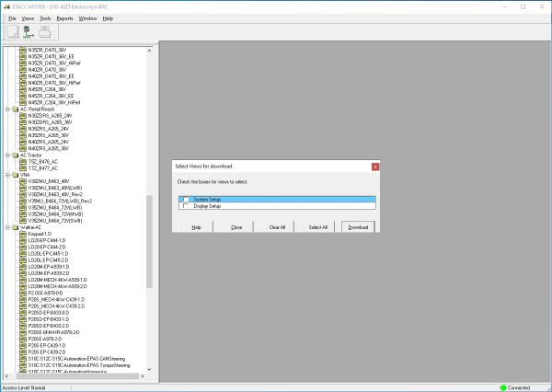Click the Close button in the dialog

[236, 227]
